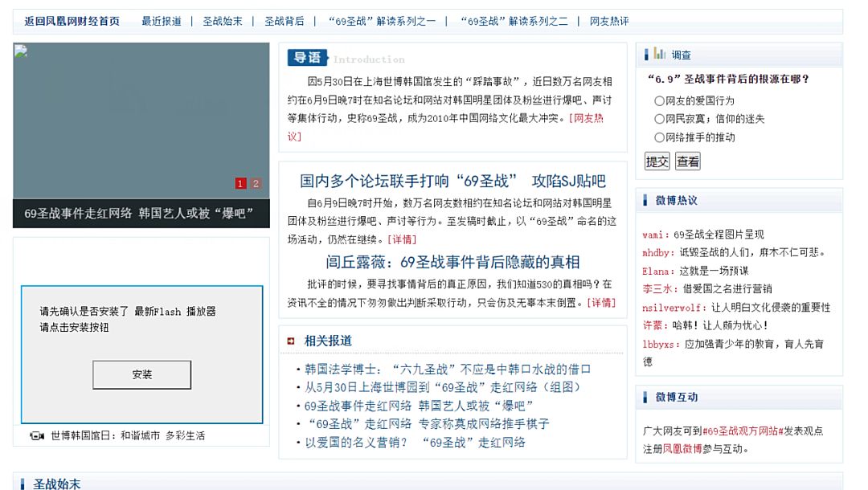View poll results with 查看 button
The width and height of the screenshot is (868, 490).
pyautogui.click(x=687, y=161)
